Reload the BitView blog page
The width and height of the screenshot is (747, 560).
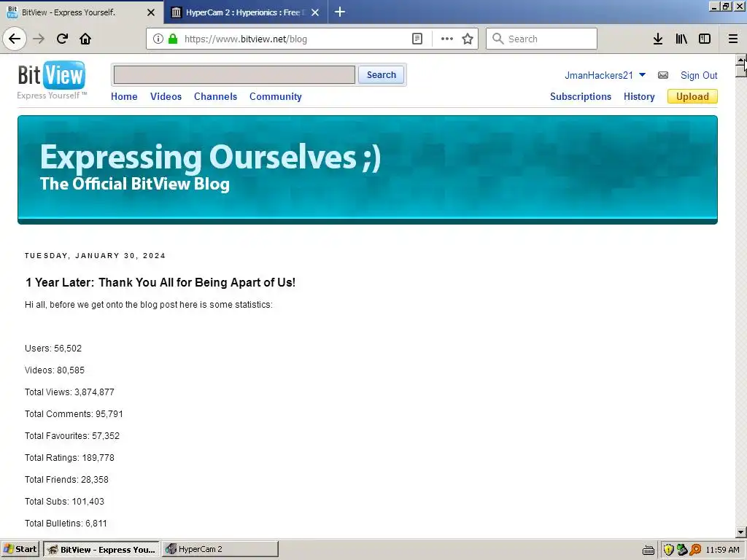pos(62,39)
